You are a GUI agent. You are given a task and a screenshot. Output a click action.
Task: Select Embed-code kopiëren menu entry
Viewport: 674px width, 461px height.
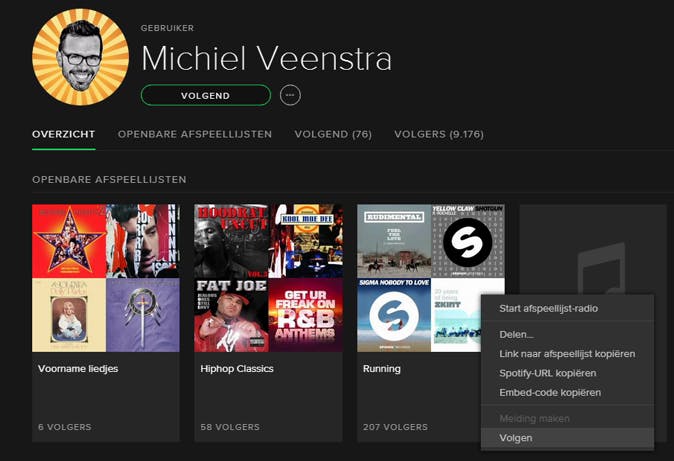tap(567, 392)
